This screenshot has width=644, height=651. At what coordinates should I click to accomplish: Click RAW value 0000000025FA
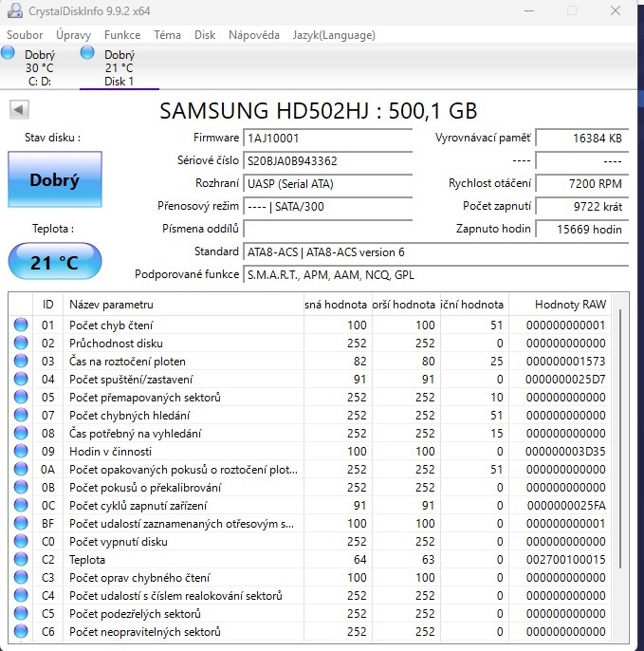[566, 506]
